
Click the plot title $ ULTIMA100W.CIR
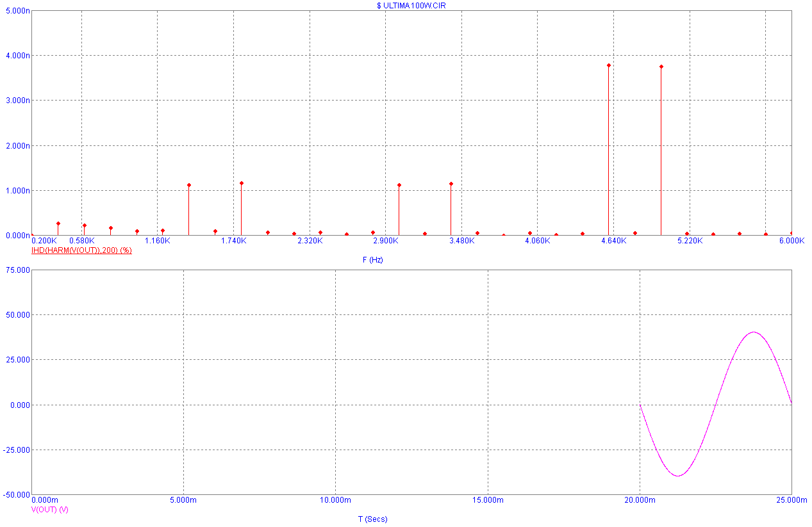(411, 5)
